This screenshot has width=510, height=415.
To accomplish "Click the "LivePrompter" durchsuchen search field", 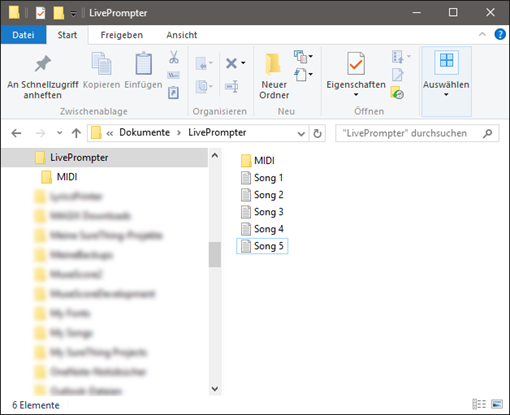I will [x=417, y=133].
